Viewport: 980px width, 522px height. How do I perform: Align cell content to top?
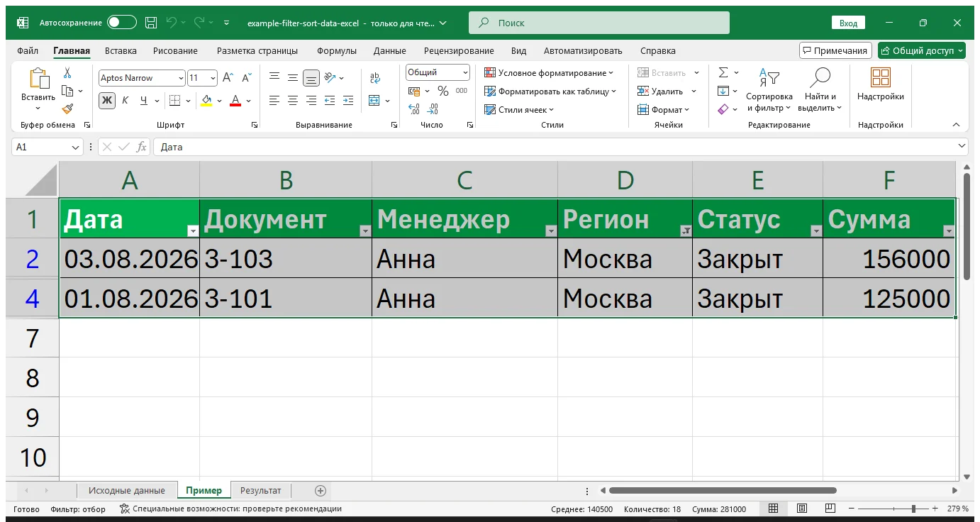click(274, 78)
